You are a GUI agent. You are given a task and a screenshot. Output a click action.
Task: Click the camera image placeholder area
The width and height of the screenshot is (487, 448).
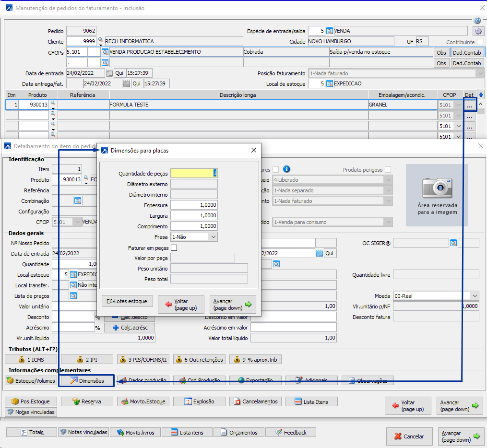pyautogui.click(x=437, y=195)
